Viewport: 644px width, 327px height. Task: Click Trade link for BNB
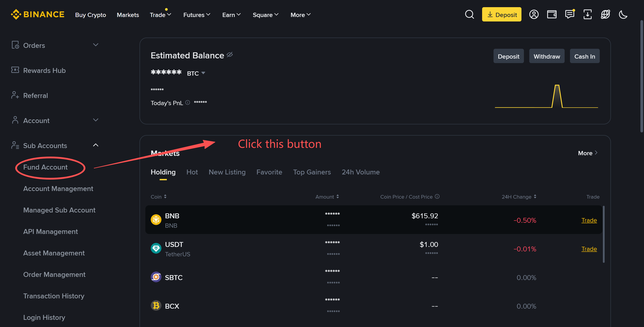click(x=589, y=220)
